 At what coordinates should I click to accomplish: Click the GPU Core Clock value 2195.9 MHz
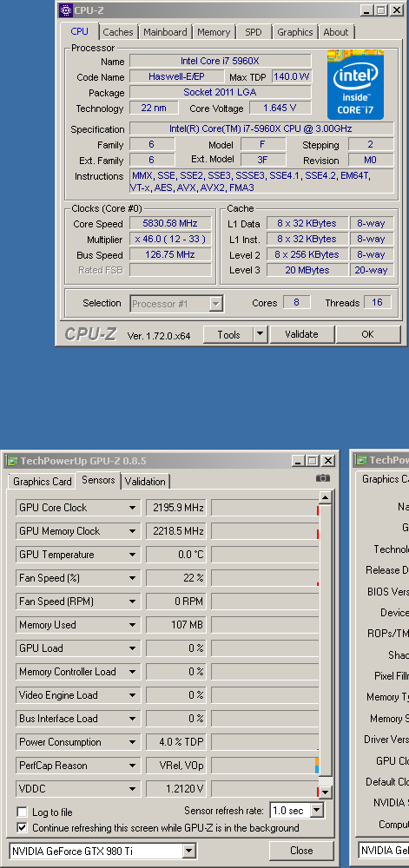176,508
